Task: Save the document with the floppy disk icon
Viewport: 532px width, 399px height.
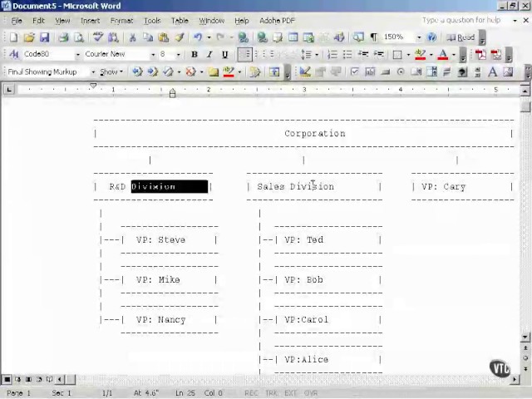Action: [44, 37]
